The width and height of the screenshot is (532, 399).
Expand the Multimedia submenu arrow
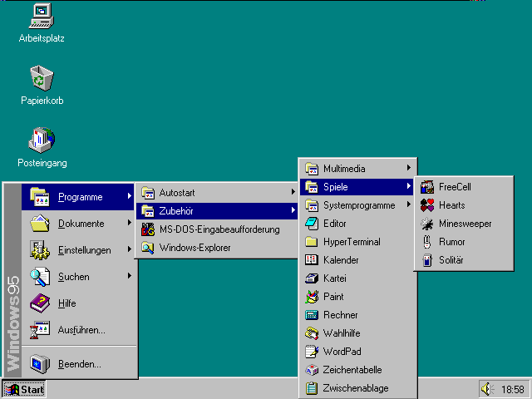[409, 168]
